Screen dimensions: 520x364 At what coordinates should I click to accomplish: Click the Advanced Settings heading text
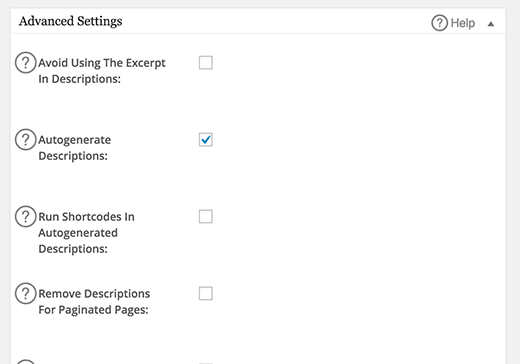pyautogui.click(x=71, y=21)
